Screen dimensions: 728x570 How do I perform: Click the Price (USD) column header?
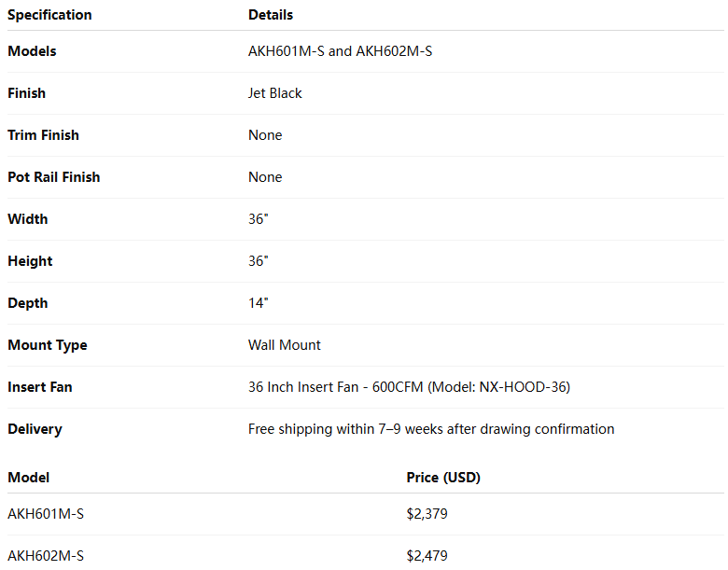point(443,478)
